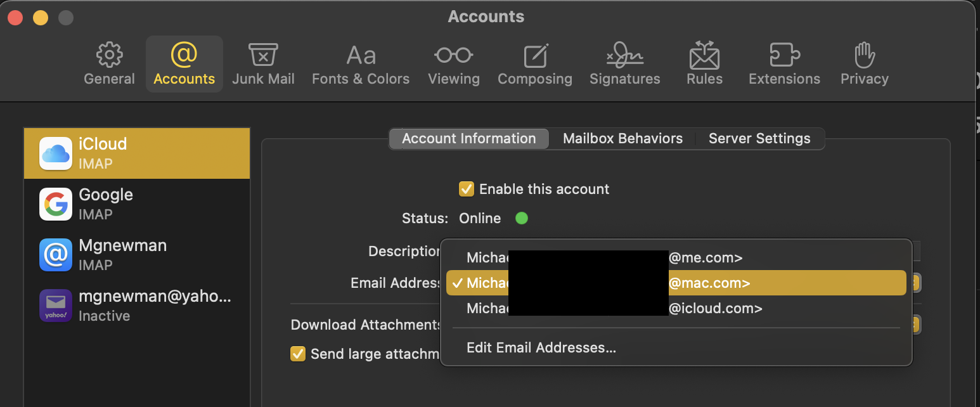980x407 pixels.
Task: Open the Rules envelope icon
Action: (x=704, y=56)
